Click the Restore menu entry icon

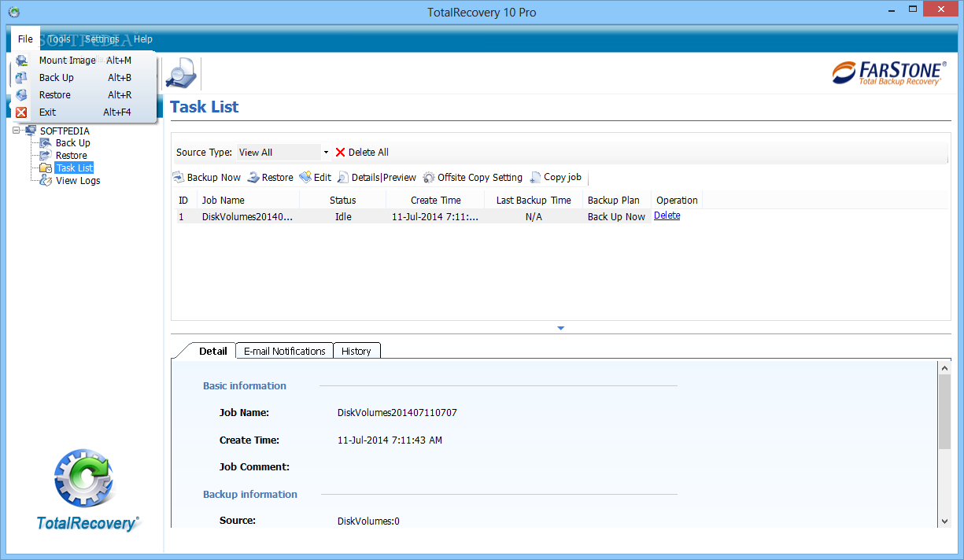coord(21,95)
